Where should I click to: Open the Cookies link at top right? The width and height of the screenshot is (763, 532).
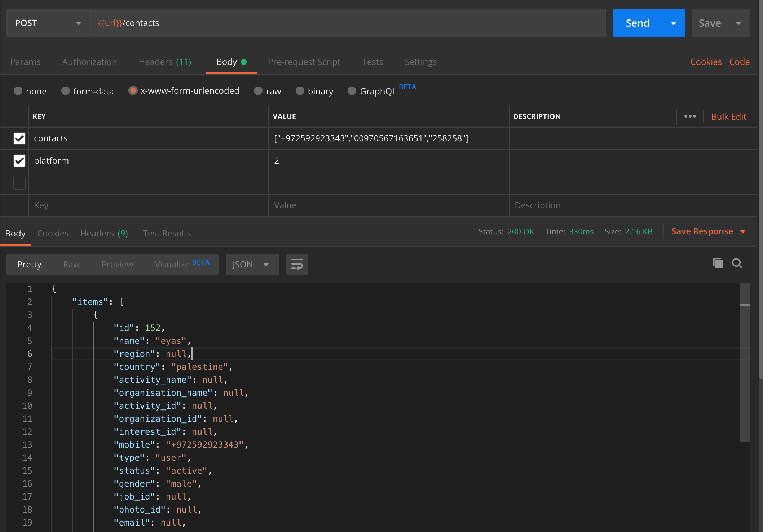point(706,62)
